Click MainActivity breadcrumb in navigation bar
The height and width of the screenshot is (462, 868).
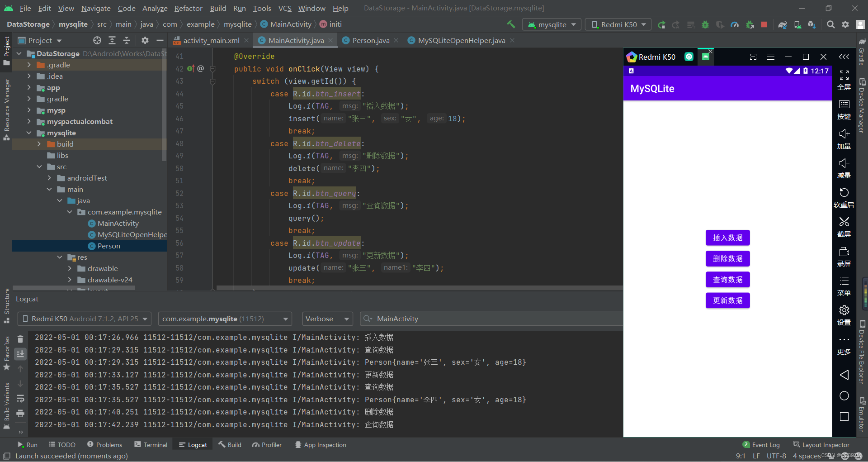click(286, 24)
